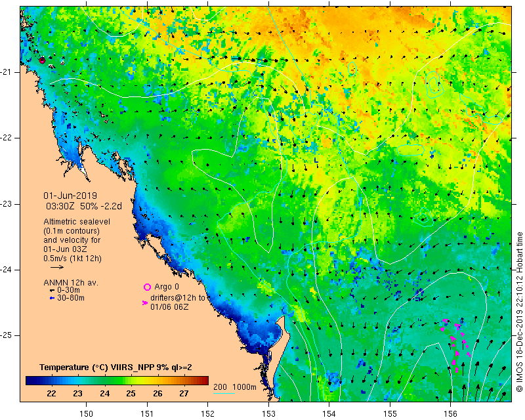Click the colorbar tick label 26

tap(157, 394)
